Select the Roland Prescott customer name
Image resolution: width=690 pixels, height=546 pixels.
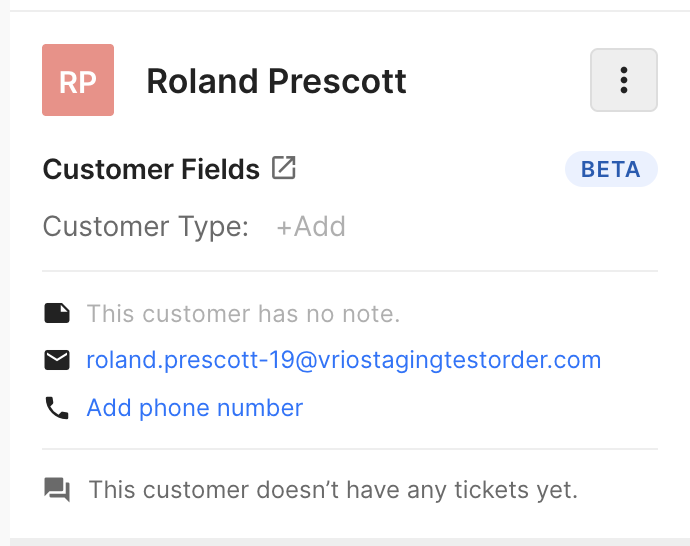pyautogui.click(x=276, y=81)
